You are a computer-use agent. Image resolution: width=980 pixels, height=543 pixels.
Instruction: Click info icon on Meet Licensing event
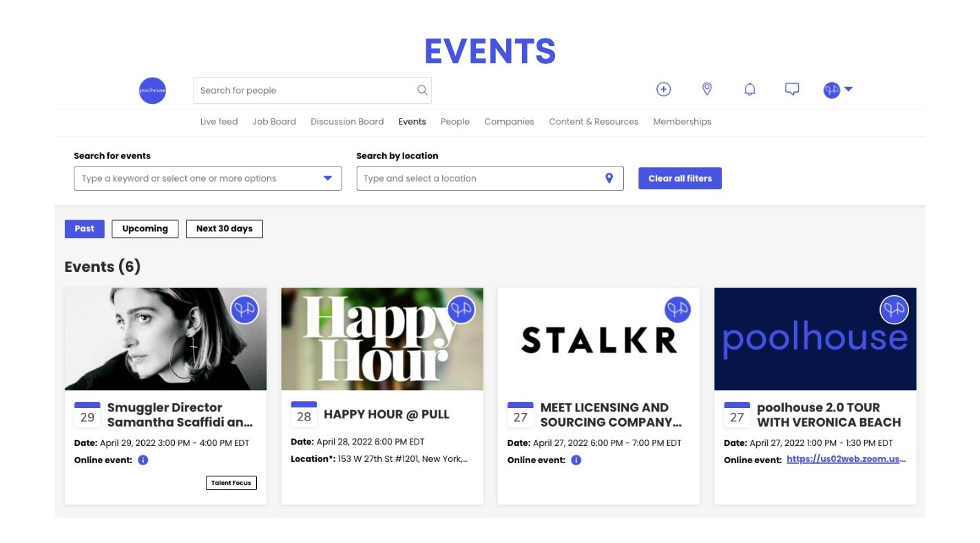(576, 460)
